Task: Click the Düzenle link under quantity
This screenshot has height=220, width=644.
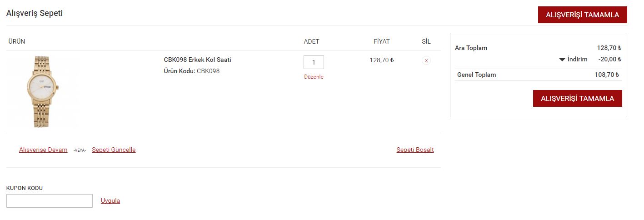Action: pyautogui.click(x=314, y=77)
